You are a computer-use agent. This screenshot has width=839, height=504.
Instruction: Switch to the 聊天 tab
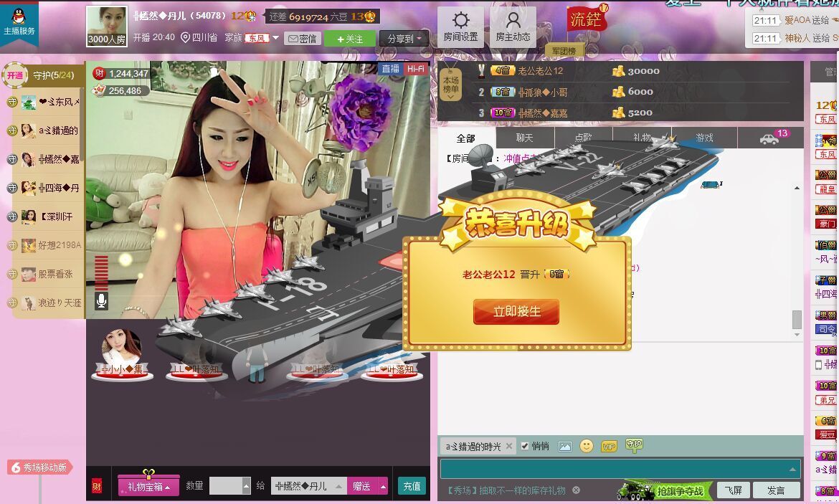[x=524, y=138]
